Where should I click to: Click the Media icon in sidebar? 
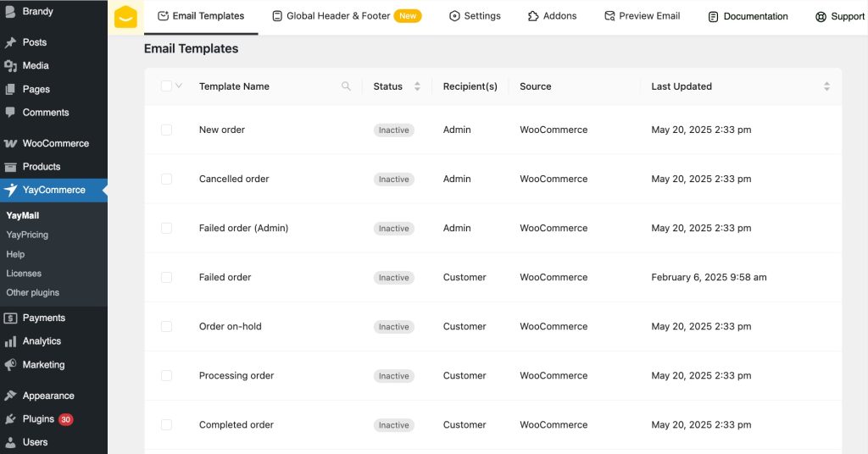(10, 66)
